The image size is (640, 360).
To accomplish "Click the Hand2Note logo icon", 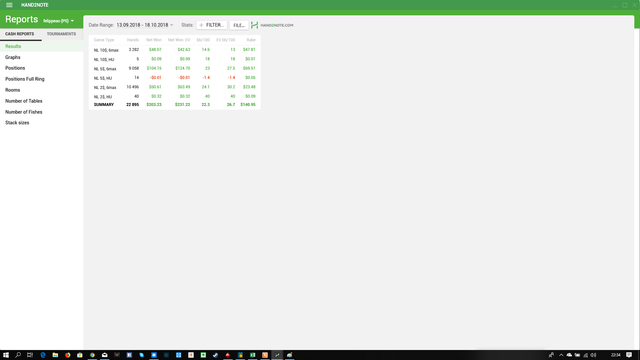I will pyautogui.click(x=255, y=25).
